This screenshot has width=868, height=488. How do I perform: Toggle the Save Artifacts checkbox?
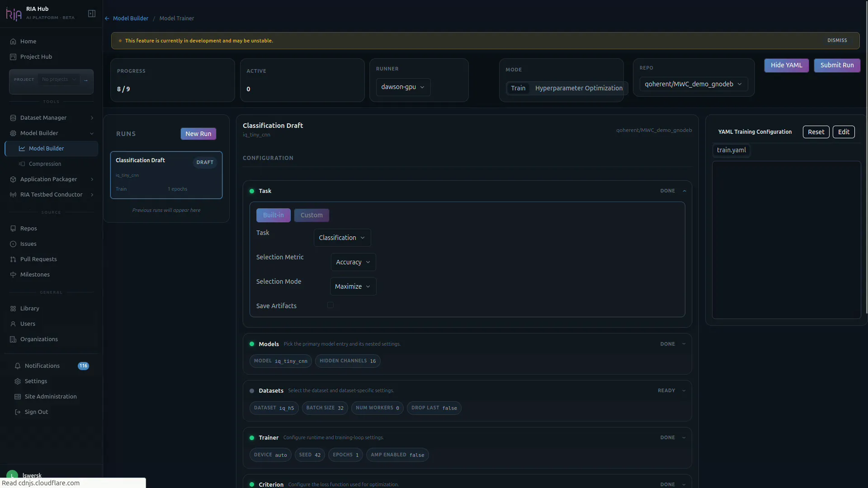[330, 305]
